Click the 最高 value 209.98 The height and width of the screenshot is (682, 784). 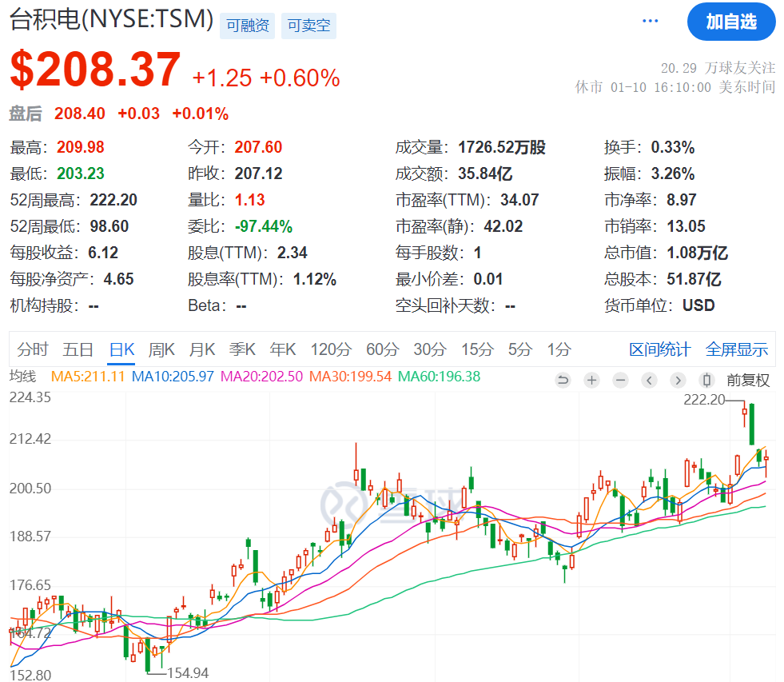point(81,147)
